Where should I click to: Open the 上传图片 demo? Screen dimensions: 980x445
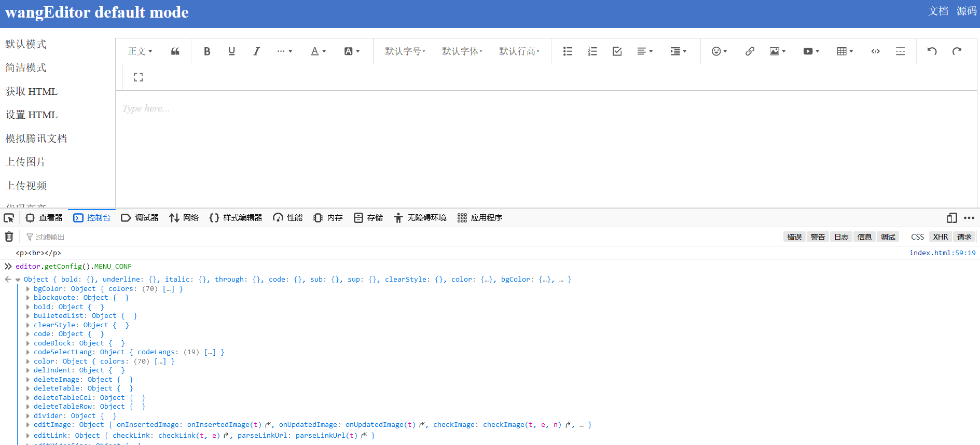click(26, 162)
